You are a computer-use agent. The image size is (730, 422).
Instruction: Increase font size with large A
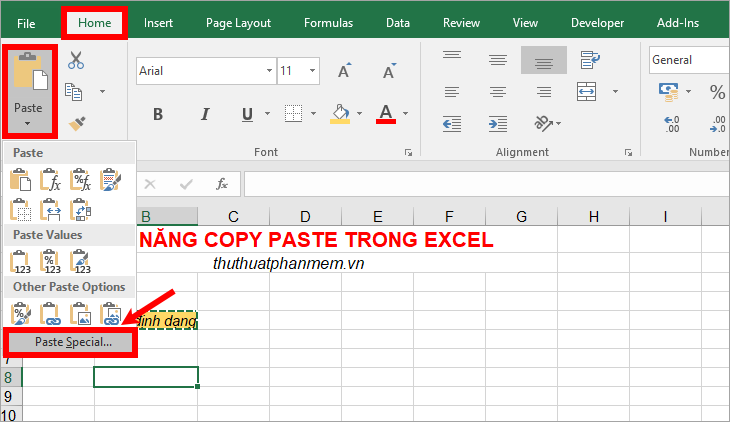pos(344,71)
